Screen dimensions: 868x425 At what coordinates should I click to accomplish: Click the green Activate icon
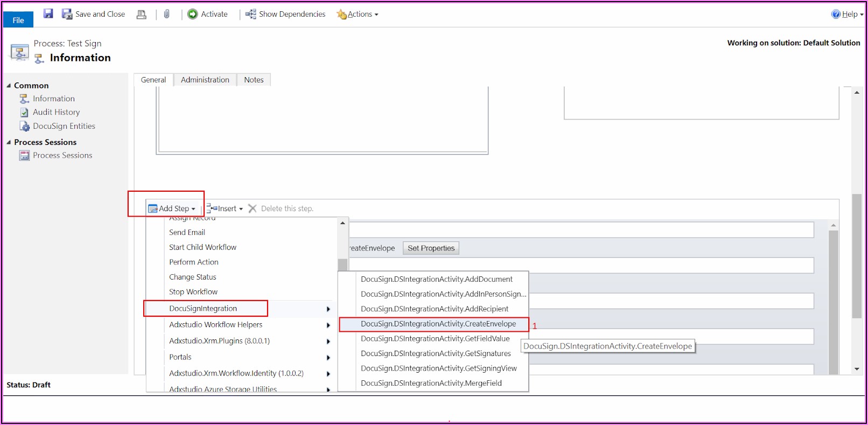coord(193,14)
